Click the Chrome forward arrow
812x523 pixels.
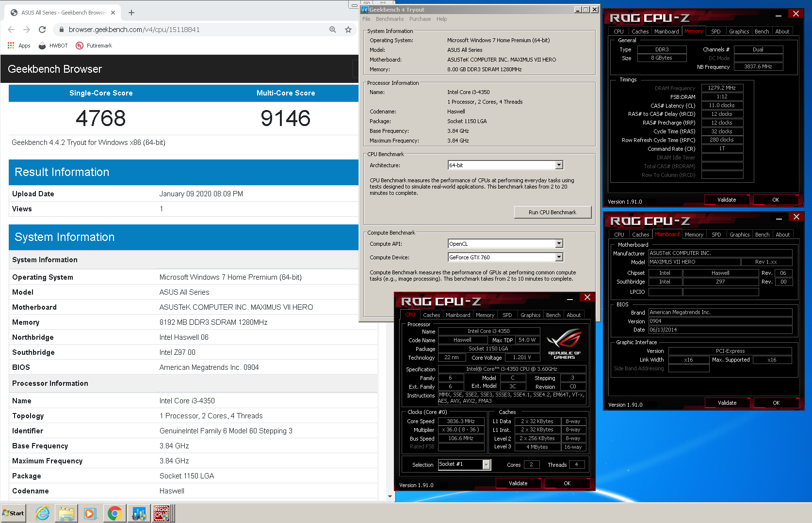pos(27,30)
